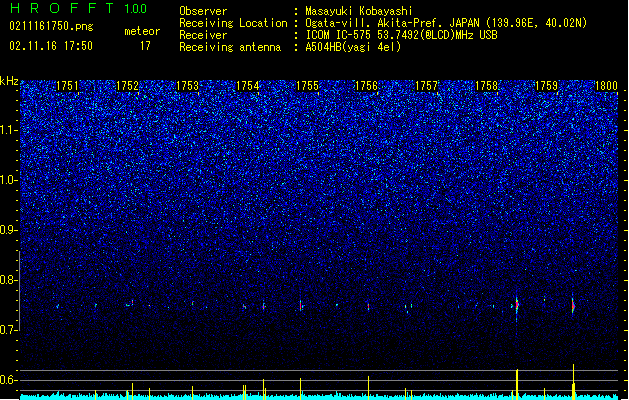Click the Receiving Location field label

click(233, 23)
